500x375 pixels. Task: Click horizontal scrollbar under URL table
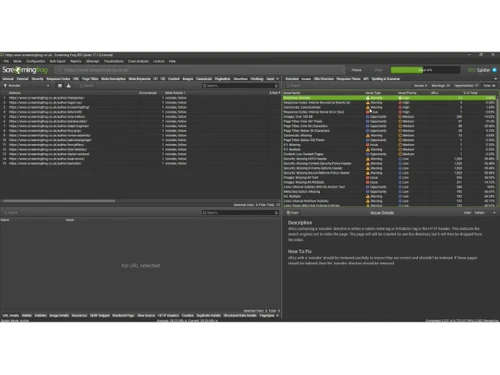click(x=59, y=201)
